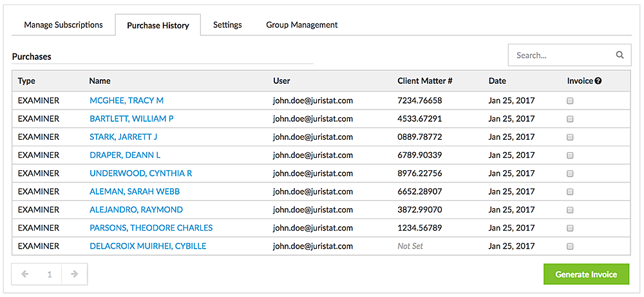Click the Purchases section heading
Screen dimensions: 644x297
tap(32, 57)
